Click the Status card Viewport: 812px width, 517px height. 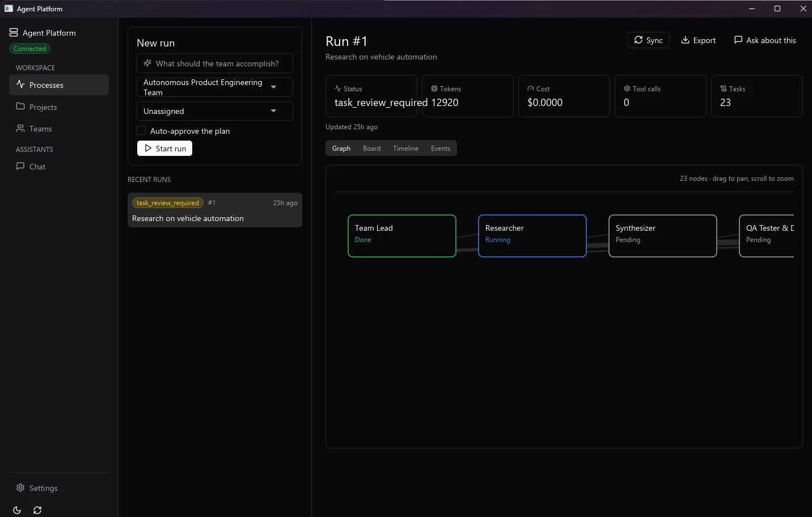pyautogui.click(x=371, y=96)
